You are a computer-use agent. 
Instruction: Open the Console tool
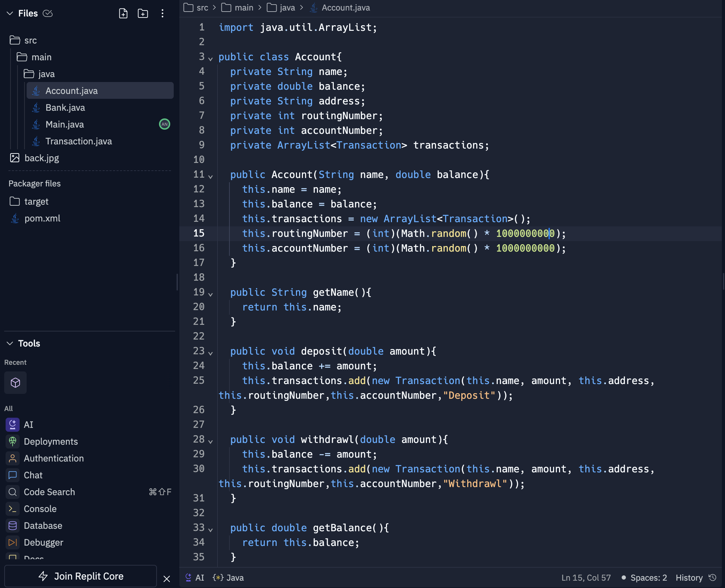(40, 509)
